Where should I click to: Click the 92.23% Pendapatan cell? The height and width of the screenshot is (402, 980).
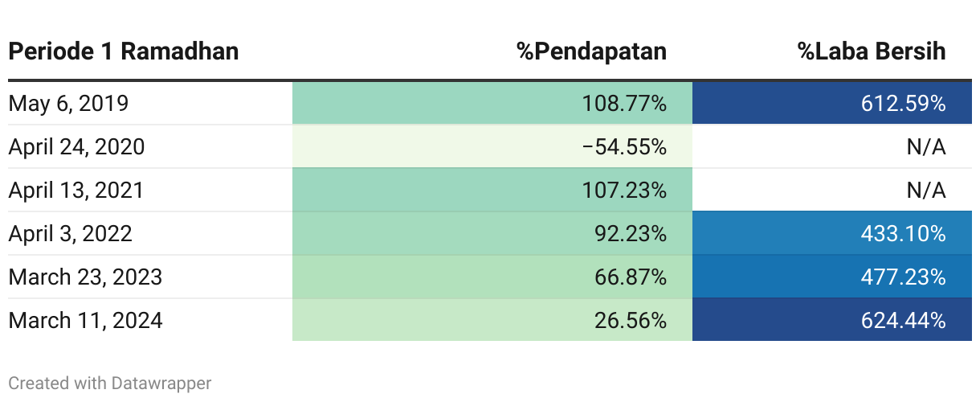click(492, 233)
